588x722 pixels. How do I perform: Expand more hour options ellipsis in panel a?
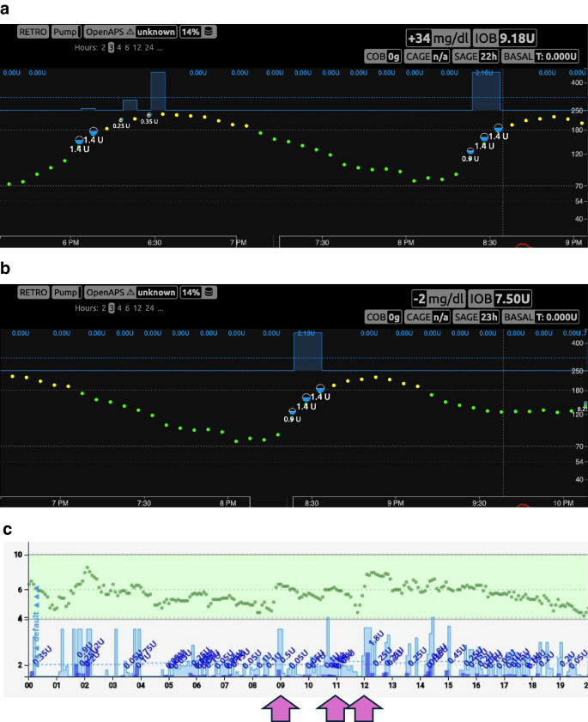pyautogui.click(x=160, y=48)
